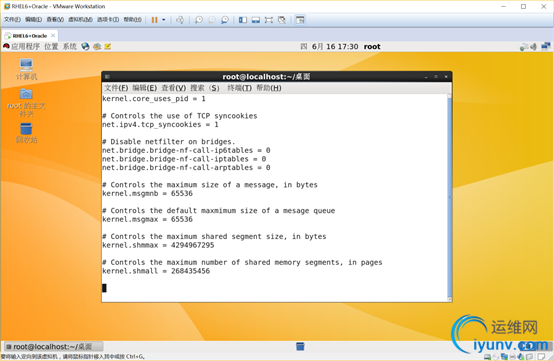
Task: Open terminal 查看(V) menu
Action: click(x=173, y=88)
